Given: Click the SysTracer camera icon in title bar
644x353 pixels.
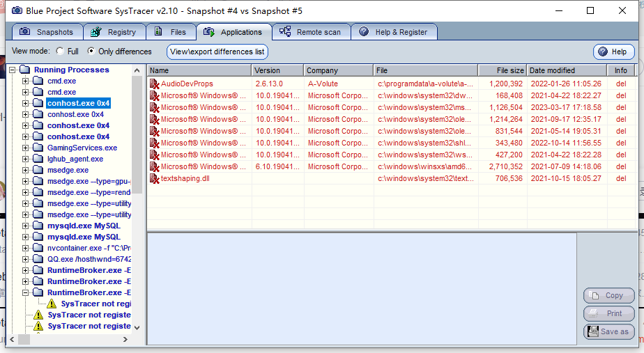Looking at the screenshot, I should pyautogui.click(x=17, y=10).
